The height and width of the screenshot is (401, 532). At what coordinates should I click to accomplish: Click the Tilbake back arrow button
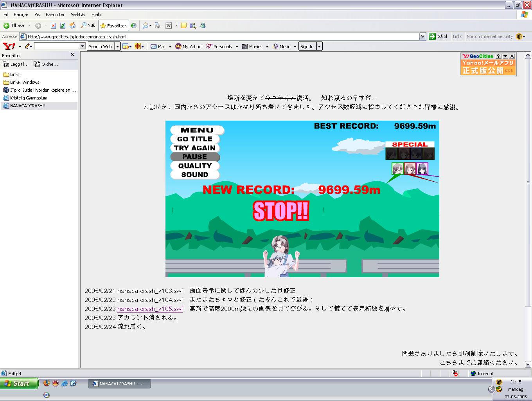(x=14, y=25)
